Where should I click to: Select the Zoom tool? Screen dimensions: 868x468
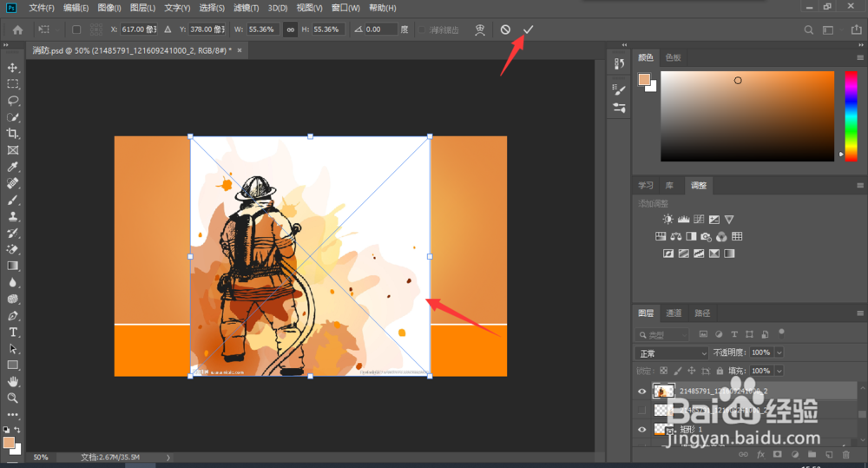[x=13, y=399]
